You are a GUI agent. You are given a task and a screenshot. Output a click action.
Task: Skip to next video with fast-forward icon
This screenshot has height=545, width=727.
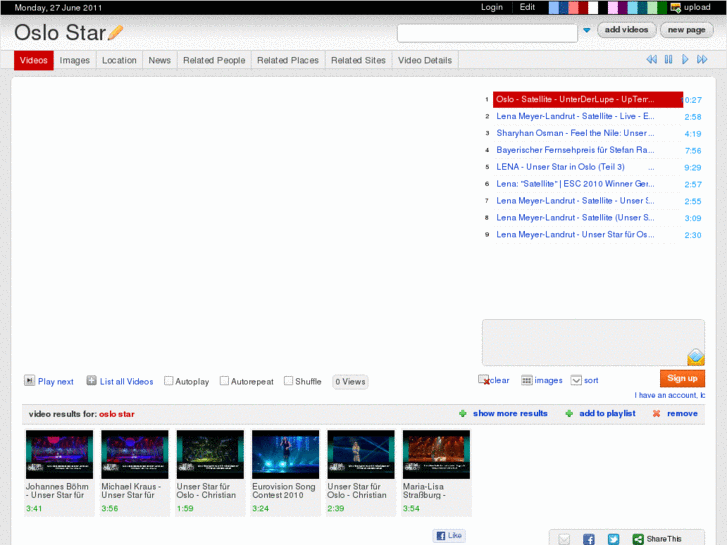pyautogui.click(x=702, y=59)
